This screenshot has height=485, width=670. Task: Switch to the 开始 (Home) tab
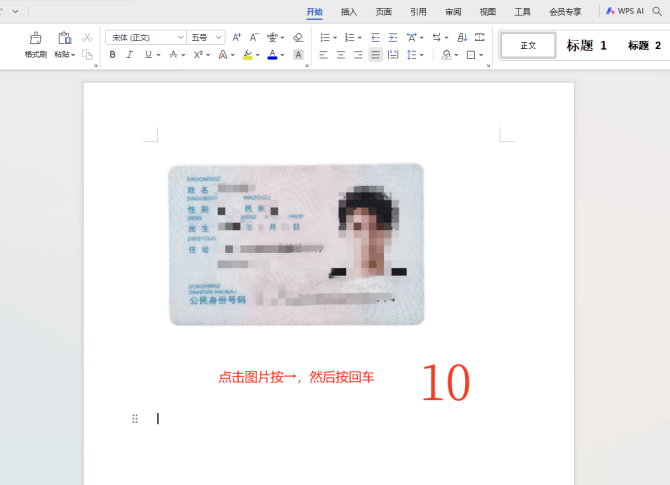click(x=314, y=12)
